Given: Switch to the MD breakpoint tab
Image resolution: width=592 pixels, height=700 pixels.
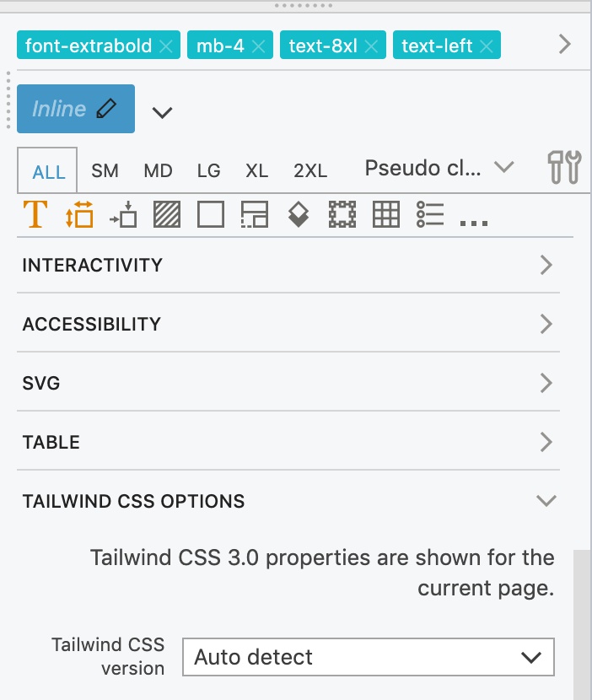Looking at the screenshot, I should click(158, 171).
